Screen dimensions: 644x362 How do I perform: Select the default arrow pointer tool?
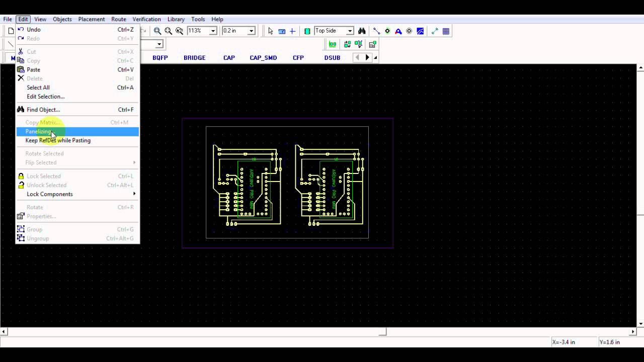[271, 31]
